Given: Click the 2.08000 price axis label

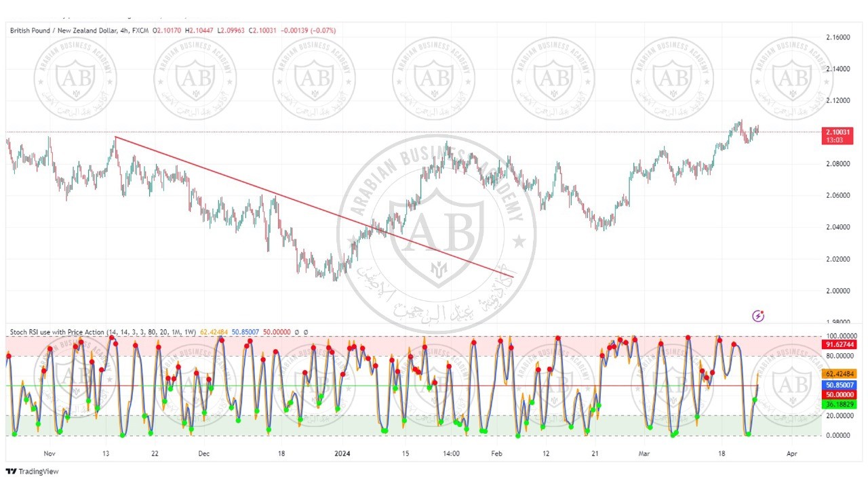Looking at the screenshot, I should coord(837,164).
